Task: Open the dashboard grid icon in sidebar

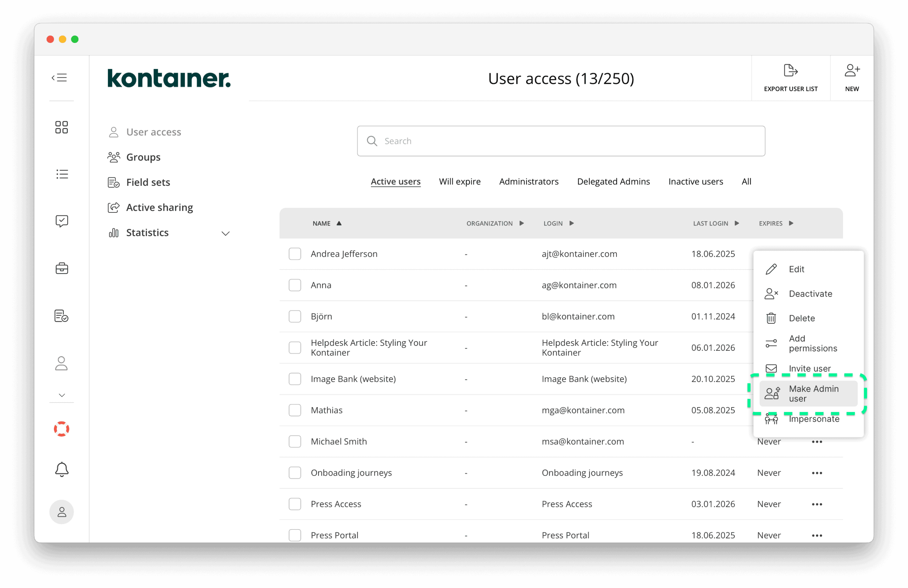Action: (x=61, y=127)
